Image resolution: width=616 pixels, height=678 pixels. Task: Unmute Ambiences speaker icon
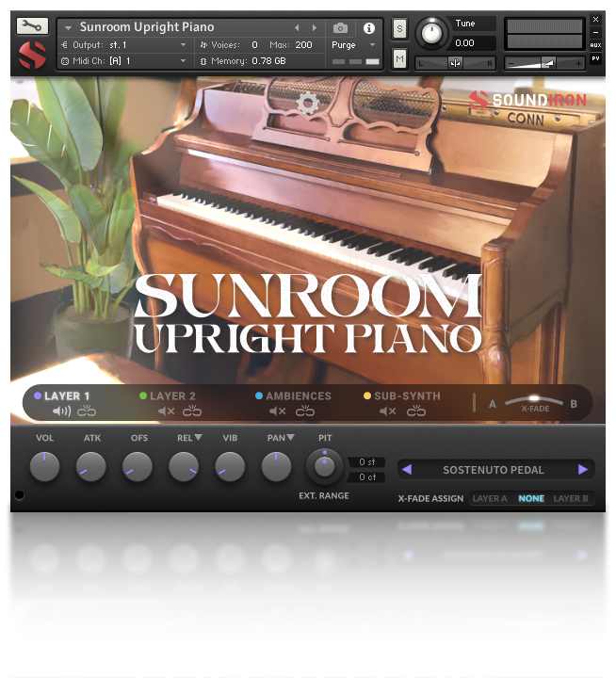278,412
